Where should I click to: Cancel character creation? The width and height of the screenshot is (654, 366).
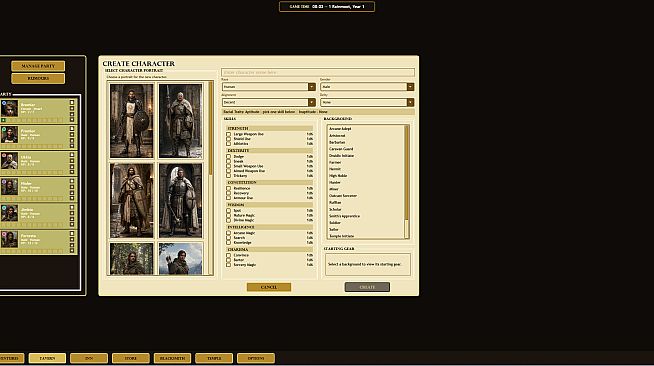(269, 287)
